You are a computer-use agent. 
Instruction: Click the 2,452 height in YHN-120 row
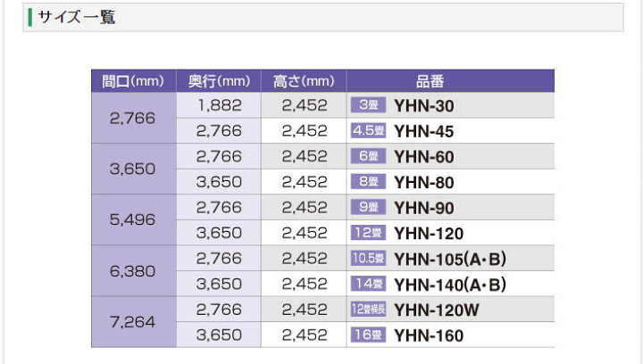coord(305,233)
